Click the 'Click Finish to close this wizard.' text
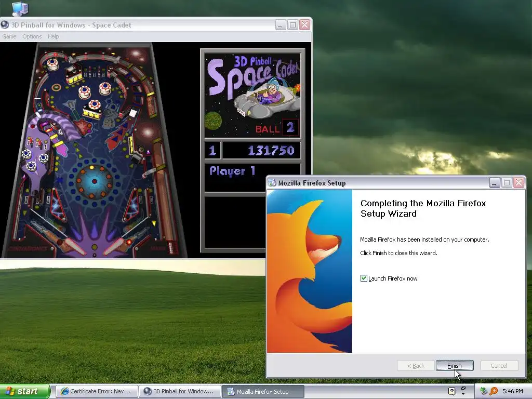532x399 pixels. coord(398,253)
